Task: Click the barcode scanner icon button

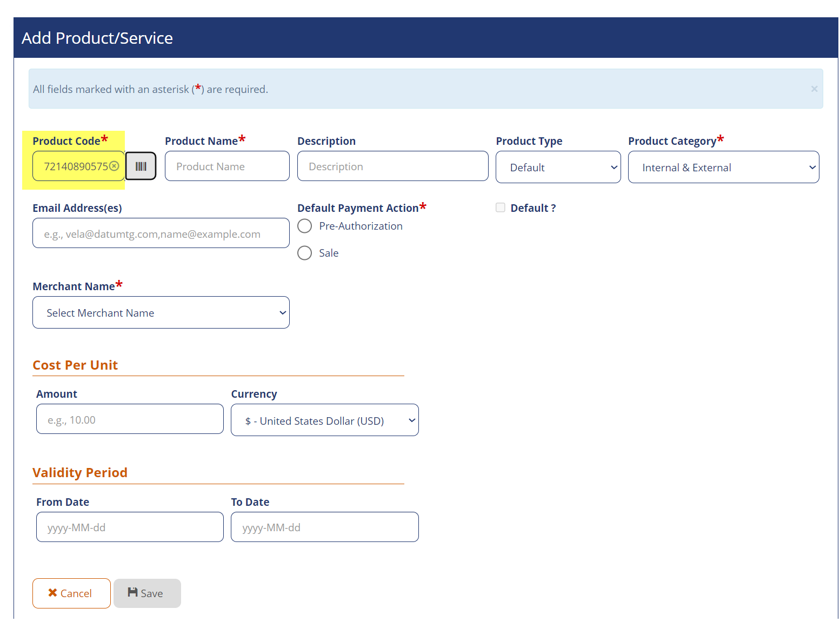Action: 141,166
